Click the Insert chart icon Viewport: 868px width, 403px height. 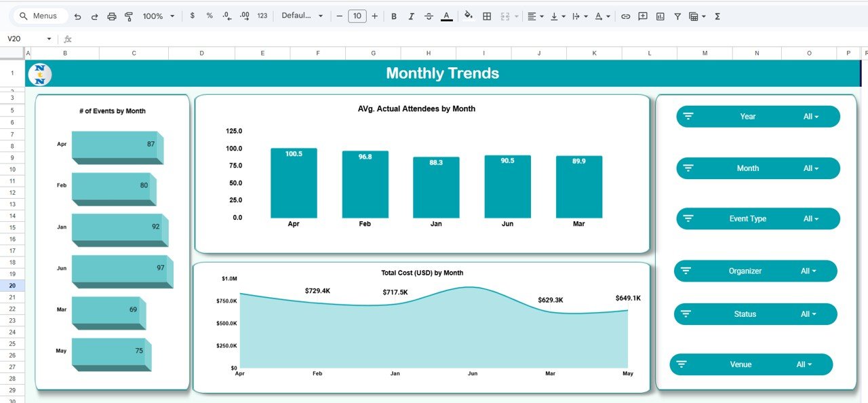660,16
